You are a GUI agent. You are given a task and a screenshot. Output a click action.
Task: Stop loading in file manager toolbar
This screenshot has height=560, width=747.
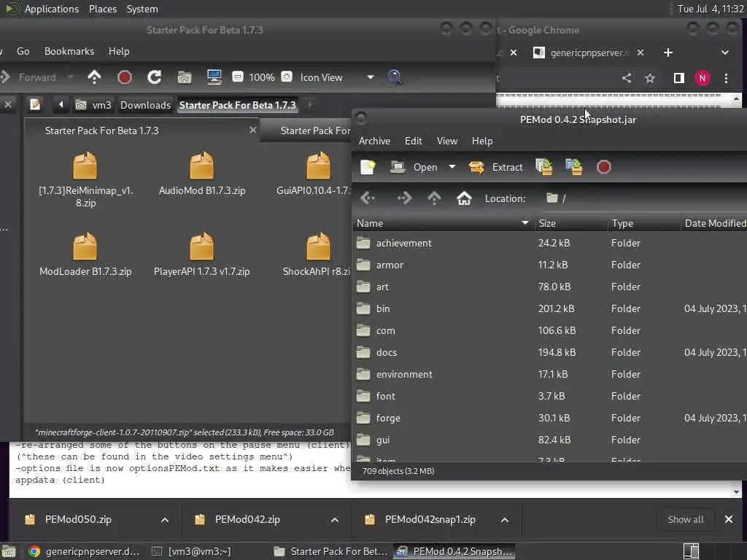tap(124, 77)
